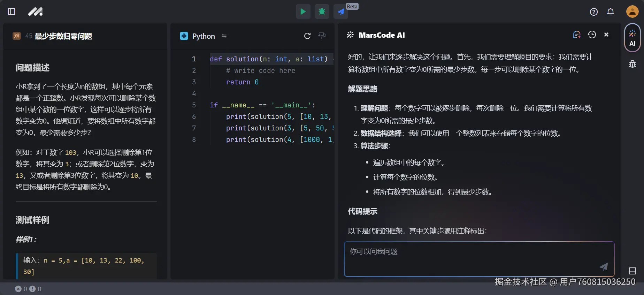644x295 pixels.
Task: Click bullet 遍历数组中的每个数字
Action: 409,162
